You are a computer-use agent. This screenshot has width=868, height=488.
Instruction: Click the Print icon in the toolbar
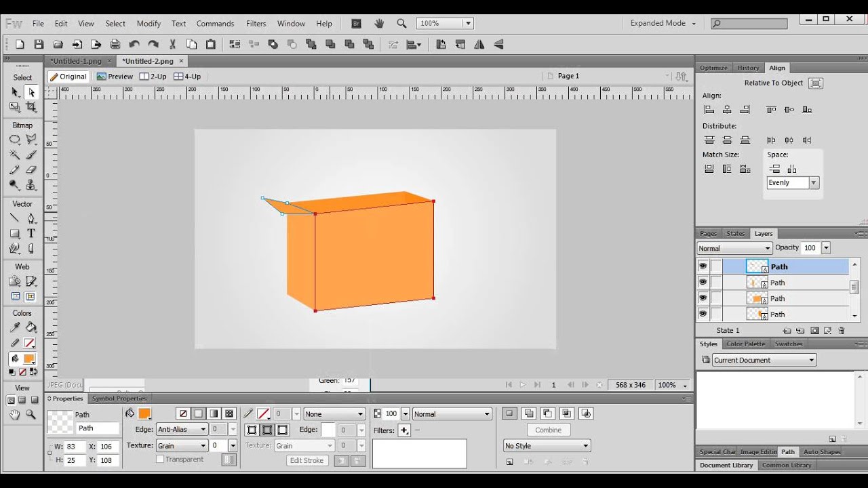pyautogui.click(x=115, y=45)
